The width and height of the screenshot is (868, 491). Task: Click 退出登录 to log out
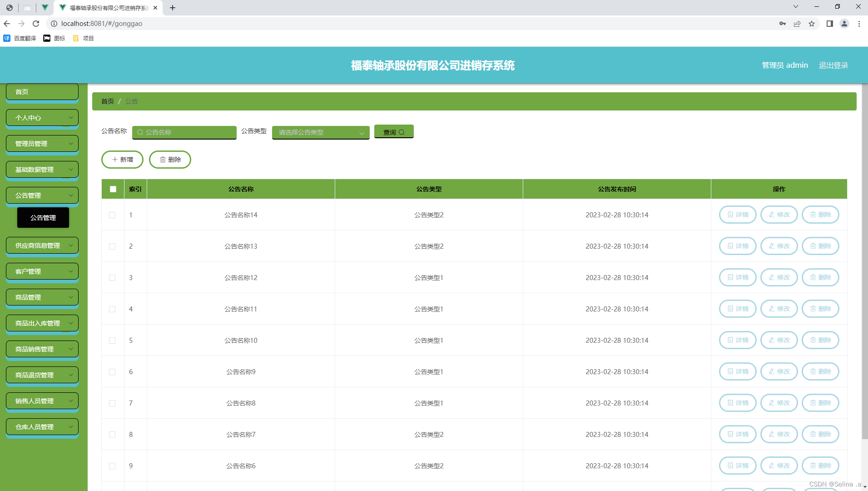point(833,65)
